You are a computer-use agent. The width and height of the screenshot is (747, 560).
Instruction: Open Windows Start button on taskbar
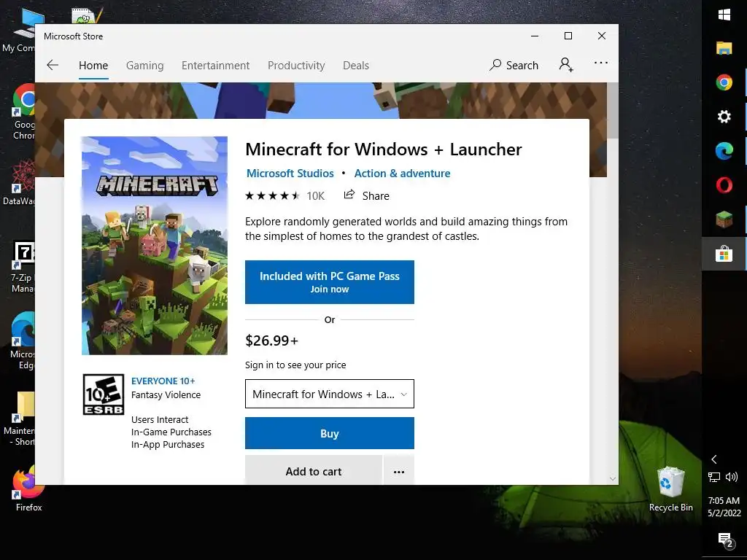(x=724, y=15)
